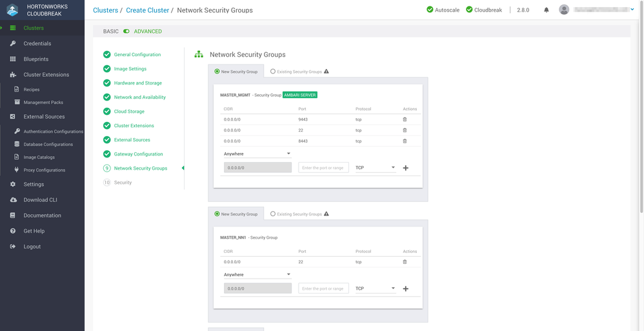Expand the user account menu arrow
The width and height of the screenshot is (644, 331).
coord(632,10)
